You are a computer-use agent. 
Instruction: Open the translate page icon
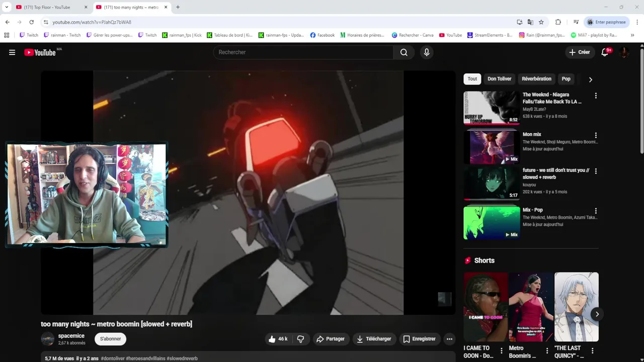click(x=530, y=22)
